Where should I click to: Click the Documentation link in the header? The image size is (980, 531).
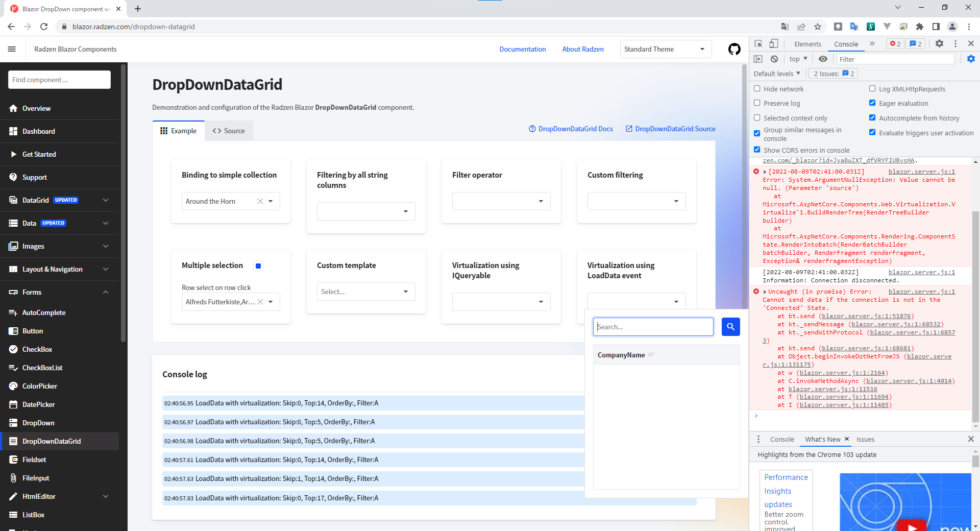tap(522, 49)
